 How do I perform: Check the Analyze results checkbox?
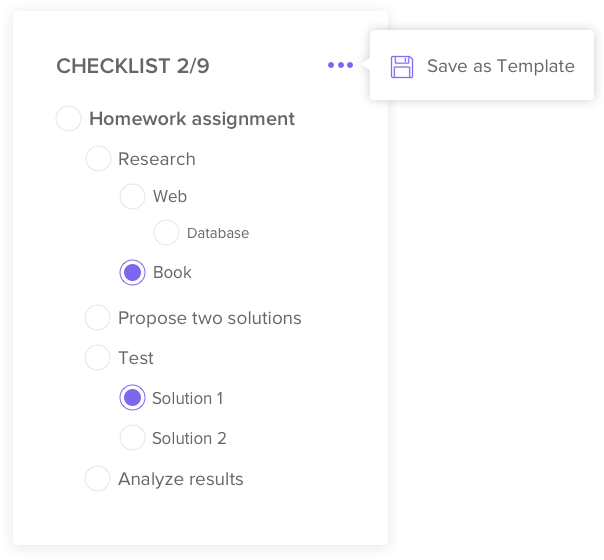(x=98, y=479)
